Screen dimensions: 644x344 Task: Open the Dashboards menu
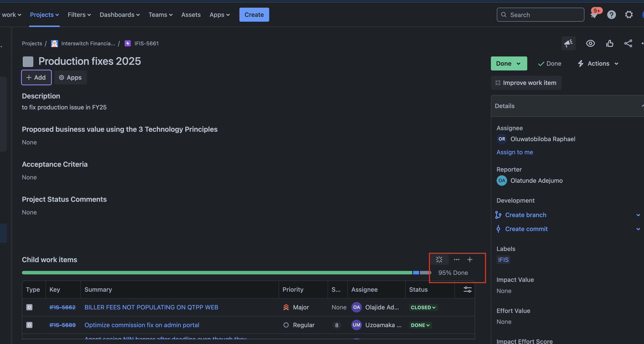pyautogui.click(x=120, y=15)
